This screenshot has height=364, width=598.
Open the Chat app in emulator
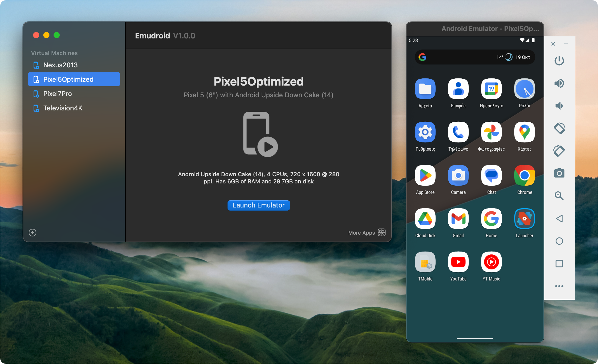click(491, 180)
